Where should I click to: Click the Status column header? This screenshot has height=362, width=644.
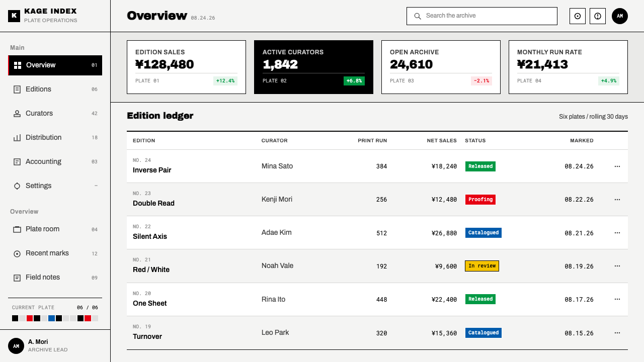475,141
